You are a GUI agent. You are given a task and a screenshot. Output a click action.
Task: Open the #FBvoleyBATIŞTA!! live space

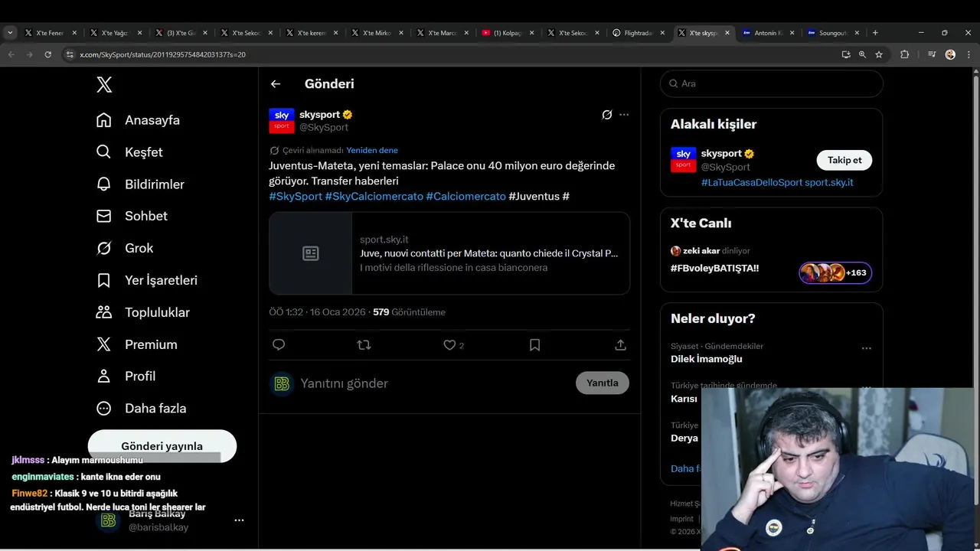(714, 268)
